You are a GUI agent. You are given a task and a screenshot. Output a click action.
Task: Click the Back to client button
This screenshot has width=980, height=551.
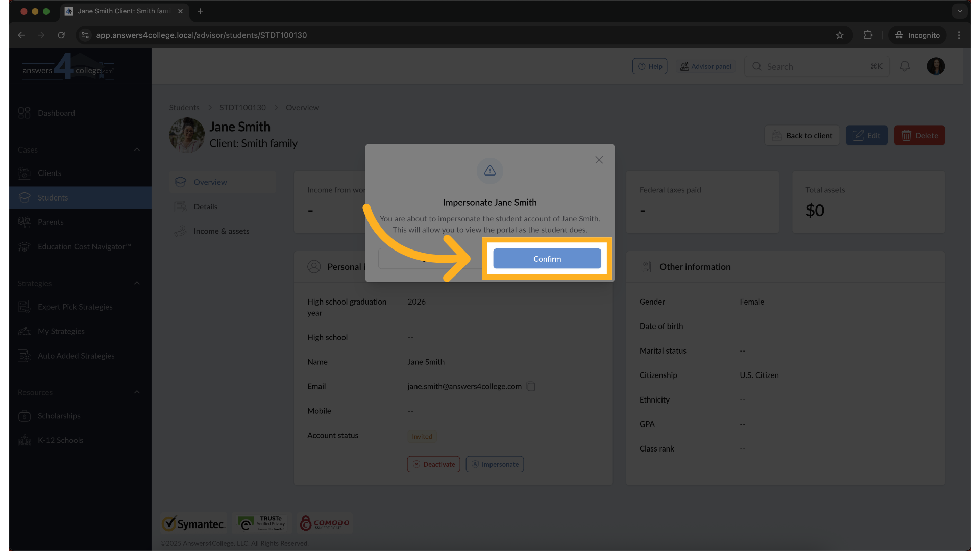[801, 135]
